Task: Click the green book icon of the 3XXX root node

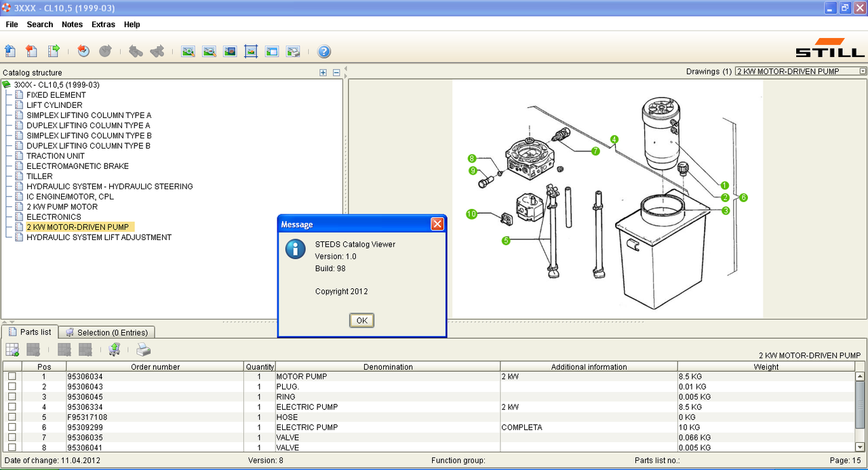Action: (7, 85)
